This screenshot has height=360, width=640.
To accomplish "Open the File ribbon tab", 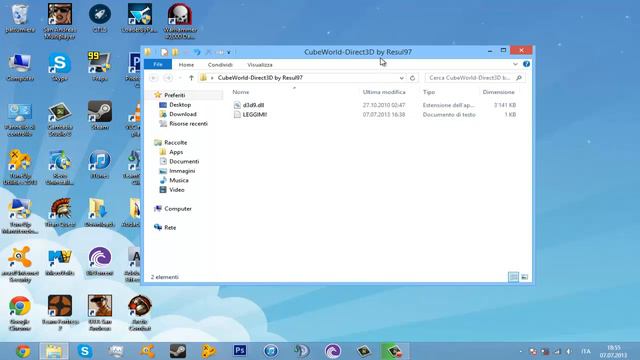I will [158, 64].
